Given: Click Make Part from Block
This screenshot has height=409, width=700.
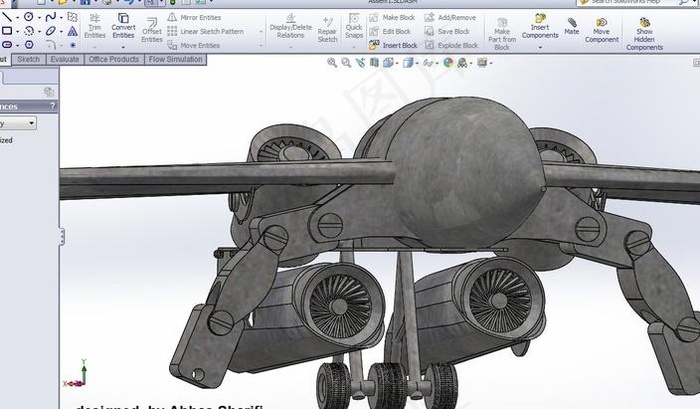Looking at the screenshot, I should click(x=502, y=34).
